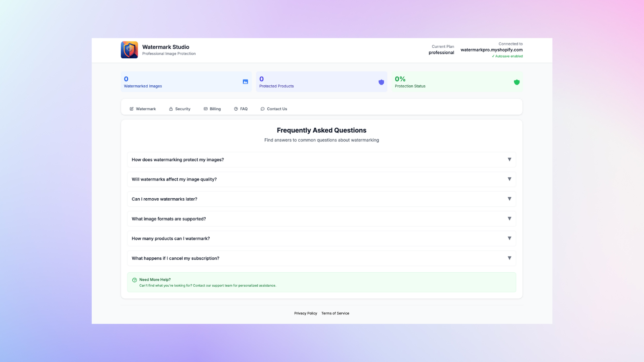Image resolution: width=644 pixels, height=362 pixels.
Task: Click the pencil icon beside Watermark tab
Action: coord(132,109)
